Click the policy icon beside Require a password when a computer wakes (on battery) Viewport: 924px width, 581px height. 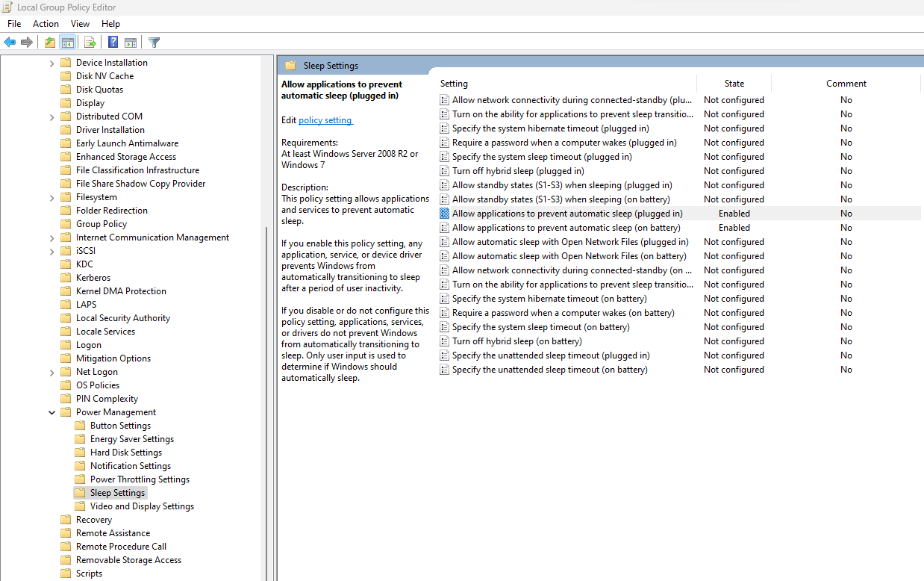[445, 313]
